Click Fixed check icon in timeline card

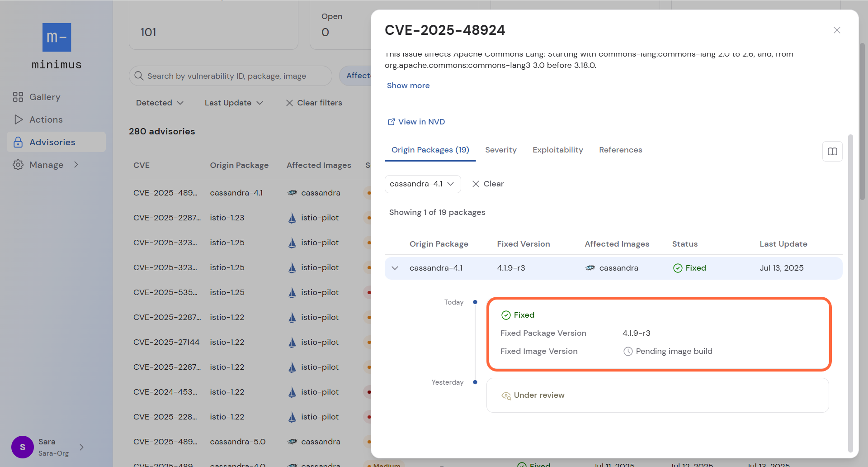pos(506,315)
